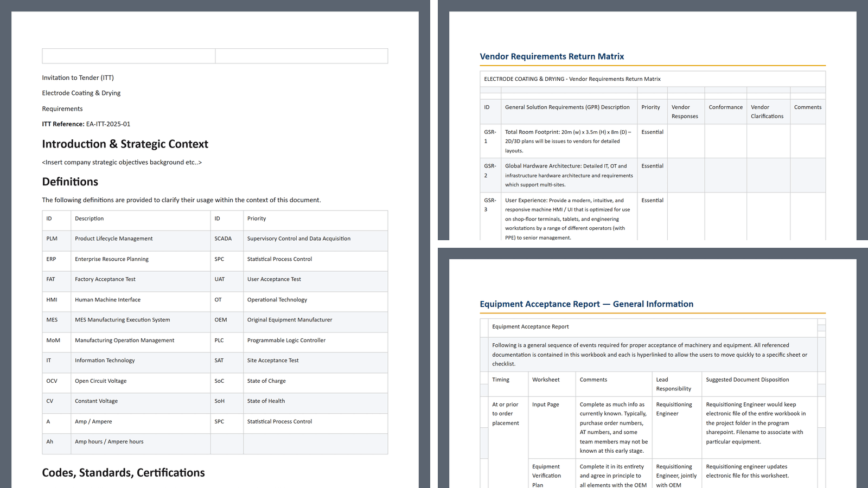Screen dimensions: 868x488
Task: Click the 'Invitation to Tender (ITT)' line
Action: 78,78
